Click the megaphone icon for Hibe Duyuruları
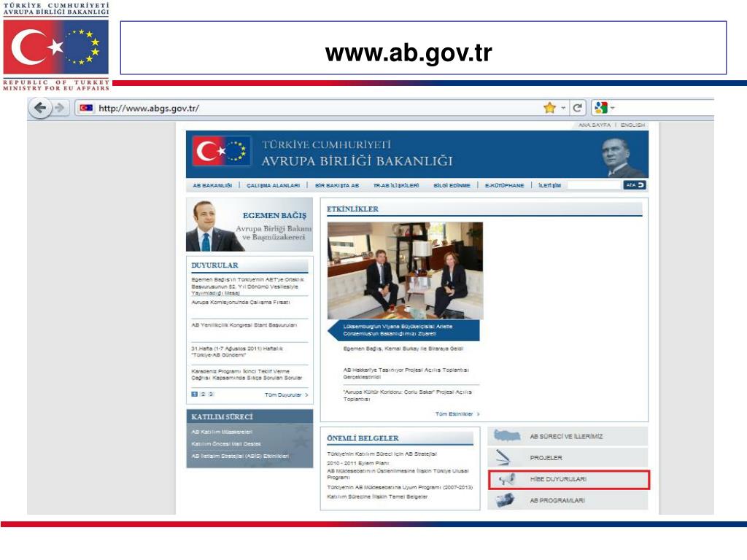The image size is (747, 560). pyautogui.click(x=506, y=479)
